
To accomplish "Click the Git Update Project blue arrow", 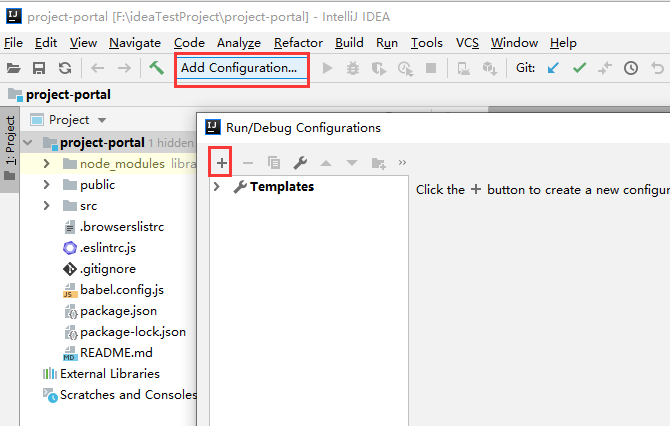I will (553, 68).
